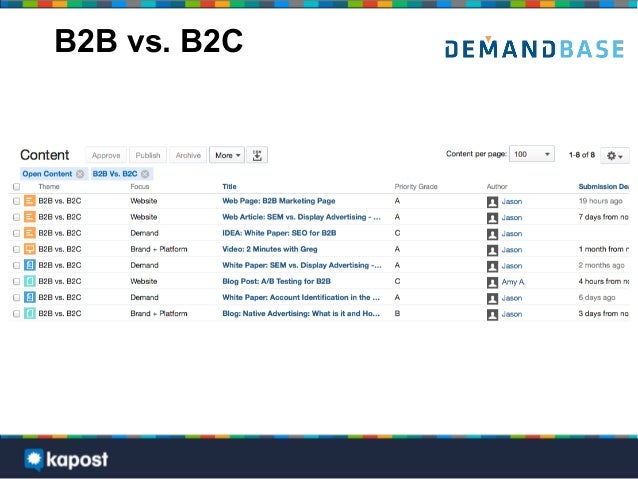Click the Archive button
638x479 pixels.
coord(188,155)
